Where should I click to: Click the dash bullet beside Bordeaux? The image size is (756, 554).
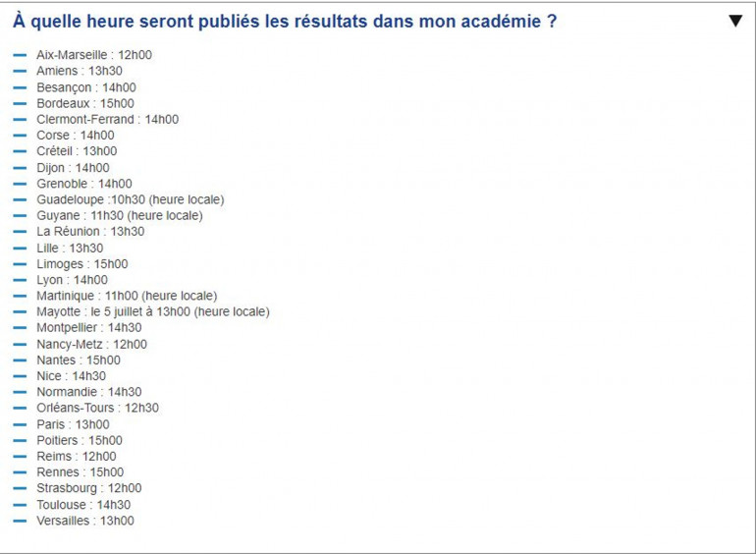(x=20, y=103)
